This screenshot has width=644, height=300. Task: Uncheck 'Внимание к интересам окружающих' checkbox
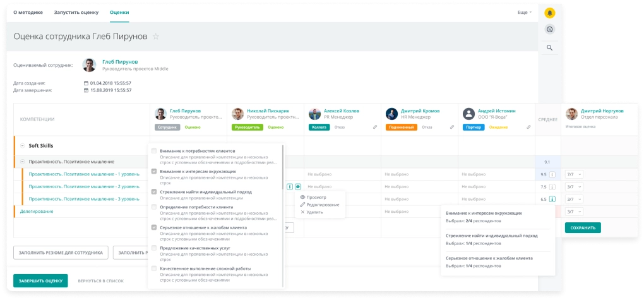(x=154, y=171)
